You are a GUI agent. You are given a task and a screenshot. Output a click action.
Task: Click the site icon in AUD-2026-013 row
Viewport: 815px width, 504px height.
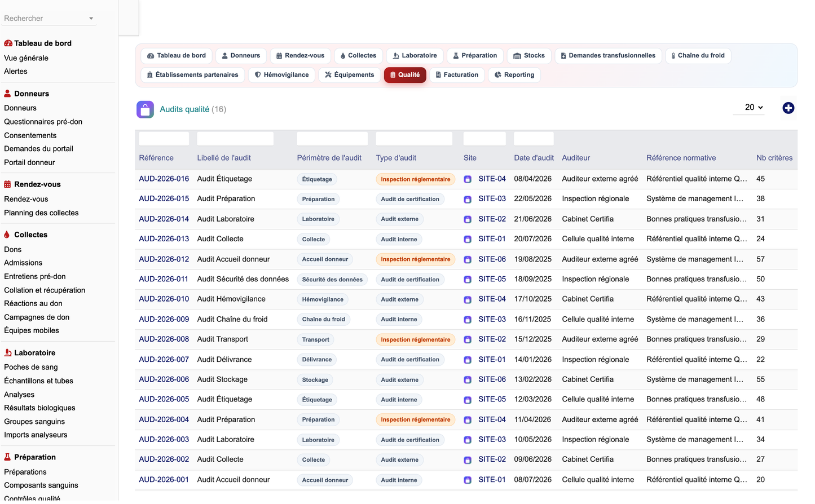(468, 240)
